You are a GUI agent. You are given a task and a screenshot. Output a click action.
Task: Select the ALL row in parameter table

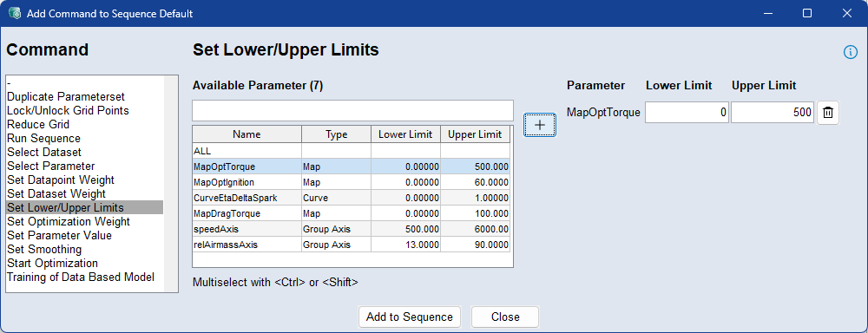click(351, 151)
